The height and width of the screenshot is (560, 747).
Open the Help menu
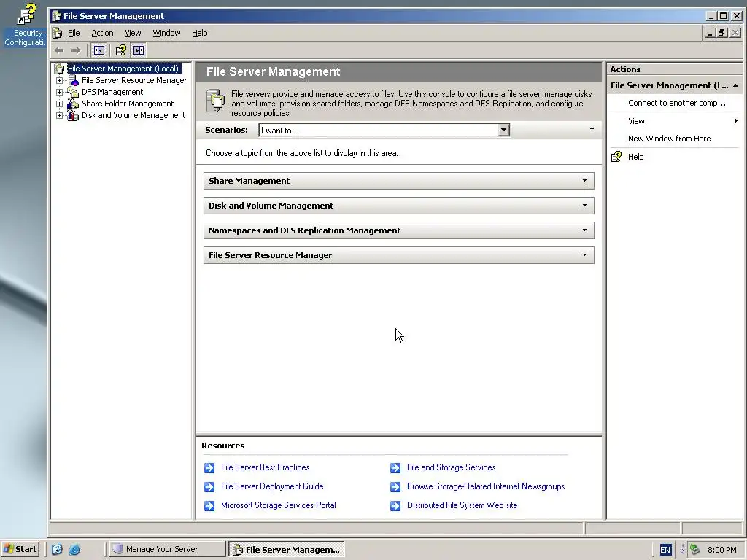(200, 33)
